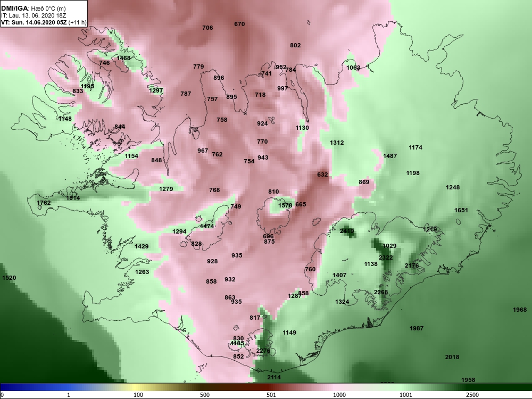Select the 1762 value
This screenshot has width=532, height=399.
pyautogui.click(x=44, y=203)
